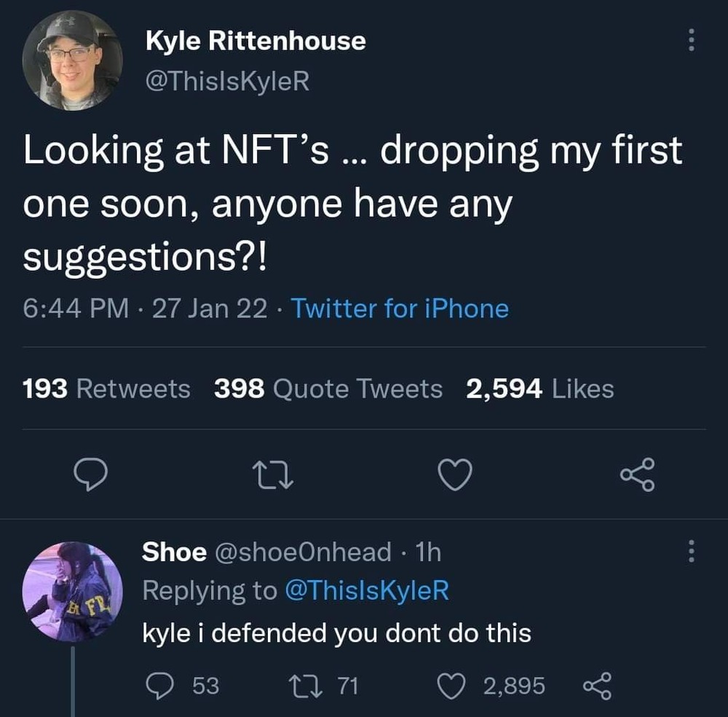The width and height of the screenshot is (728, 717).
Task: Open Kyle Rittenhouse's profile picture
Action: click(73, 60)
